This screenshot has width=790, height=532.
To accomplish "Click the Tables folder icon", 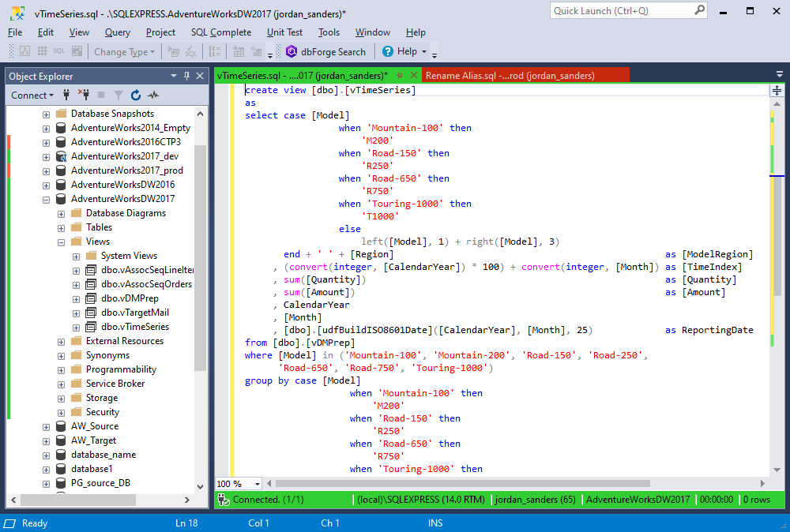I will 77,227.
